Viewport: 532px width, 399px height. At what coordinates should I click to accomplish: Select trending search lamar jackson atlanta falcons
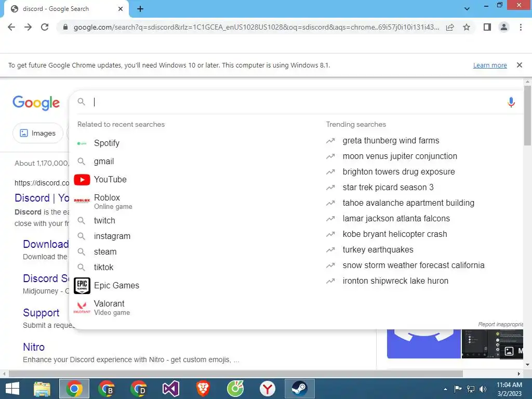pyautogui.click(x=396, y=219)
